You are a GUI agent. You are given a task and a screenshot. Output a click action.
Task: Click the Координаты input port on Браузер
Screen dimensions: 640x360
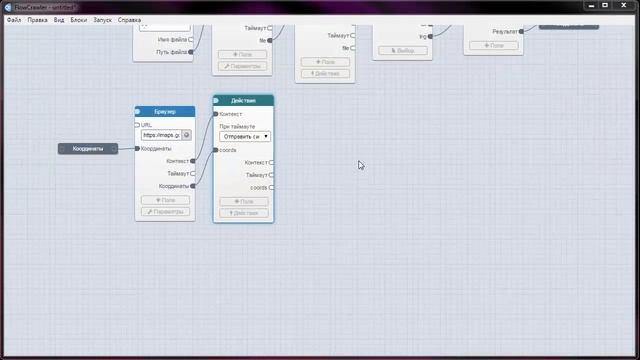tap(138, 149)
